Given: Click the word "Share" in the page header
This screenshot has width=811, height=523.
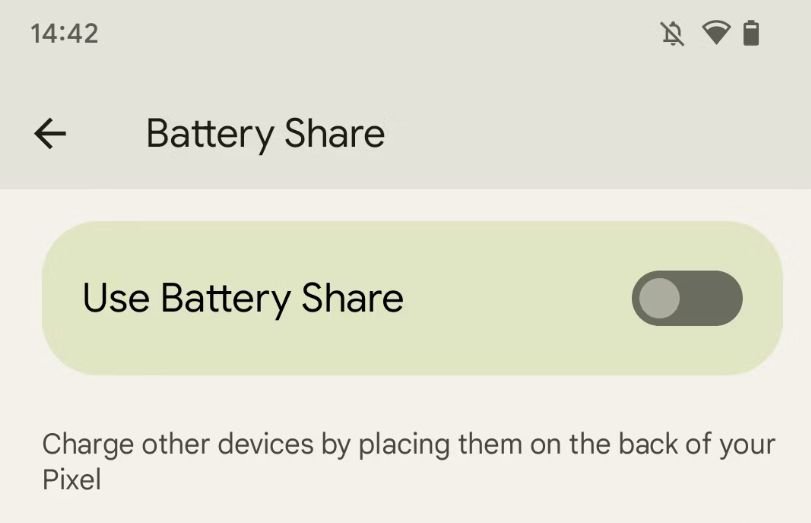Looking at the screenshot, I should coord(334,134).
